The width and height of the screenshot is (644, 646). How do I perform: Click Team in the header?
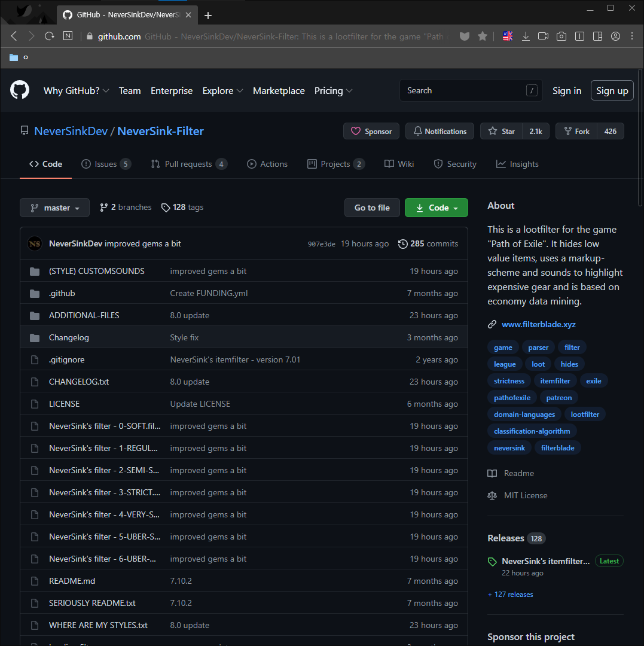tap(130, 91)
